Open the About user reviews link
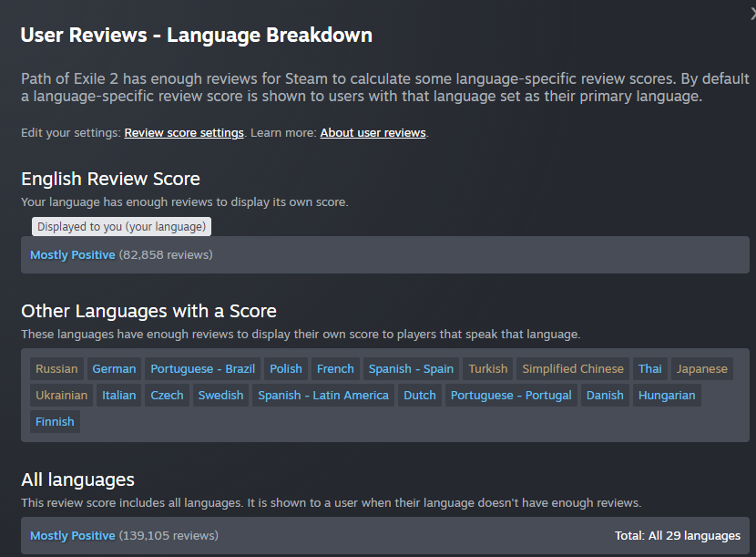The height and width of the screenshot is (557, 756). [x=373, y=133]
